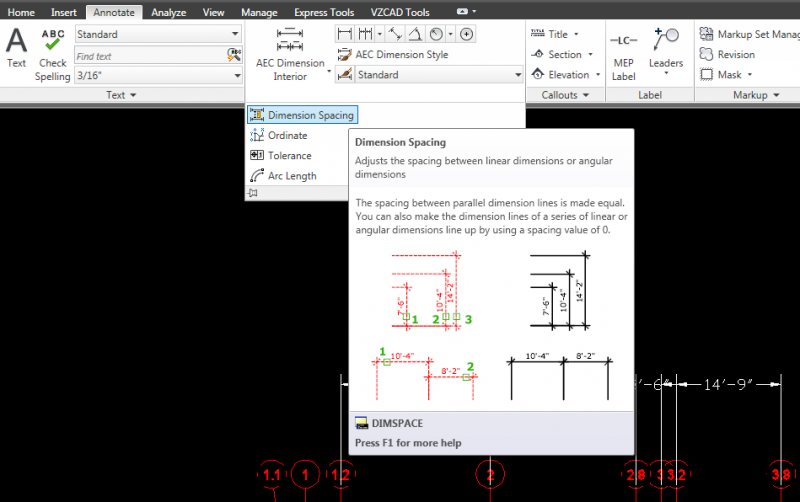The width and height of the screenshot is (800, 502).
Task: Switch to the Analyze ribbon tab
Action: coord(168,13)
